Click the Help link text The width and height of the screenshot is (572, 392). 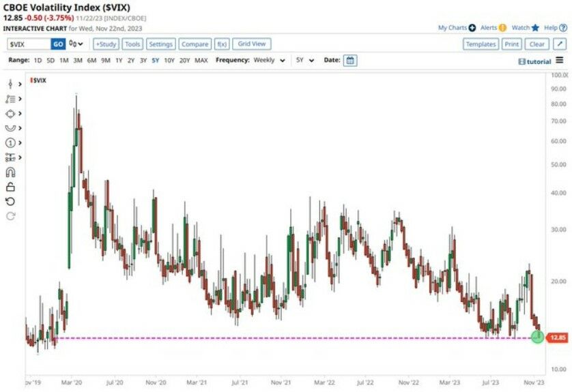[x=550, y=28]
